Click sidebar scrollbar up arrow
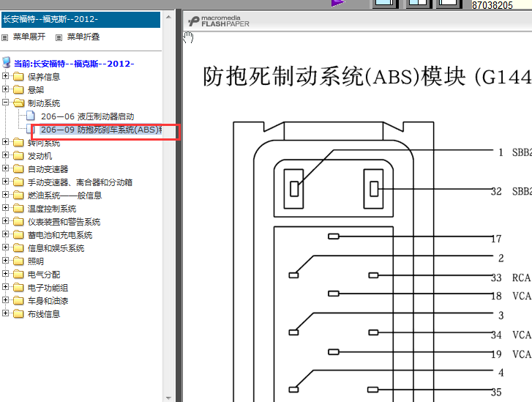The height and width of the screenshot is (402, 532). tap(168, 17)
